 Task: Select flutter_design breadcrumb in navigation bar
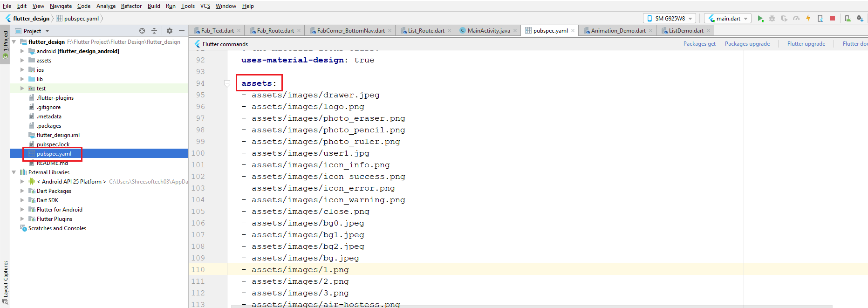(27, 19)
